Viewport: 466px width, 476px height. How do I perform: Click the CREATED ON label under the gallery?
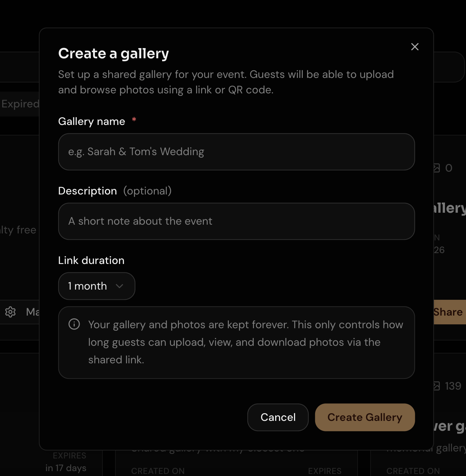pyautogui.click(x=158, y=471)
